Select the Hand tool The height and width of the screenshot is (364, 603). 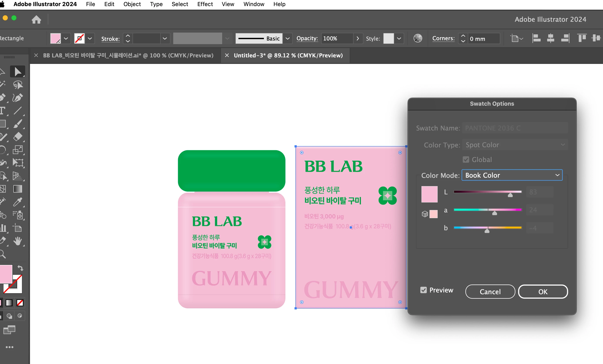(18, 241)
